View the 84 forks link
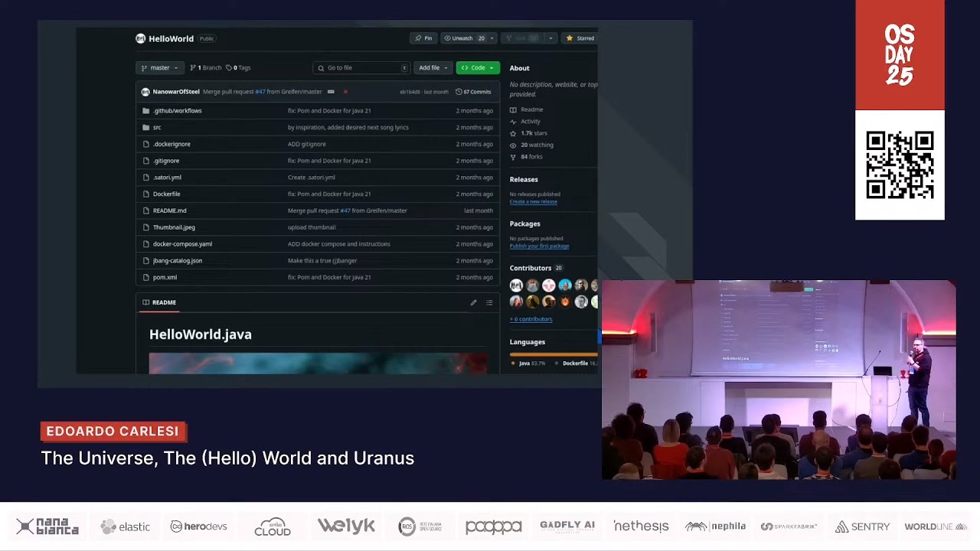This screenshot has height=551, width=980. (527, 157)
